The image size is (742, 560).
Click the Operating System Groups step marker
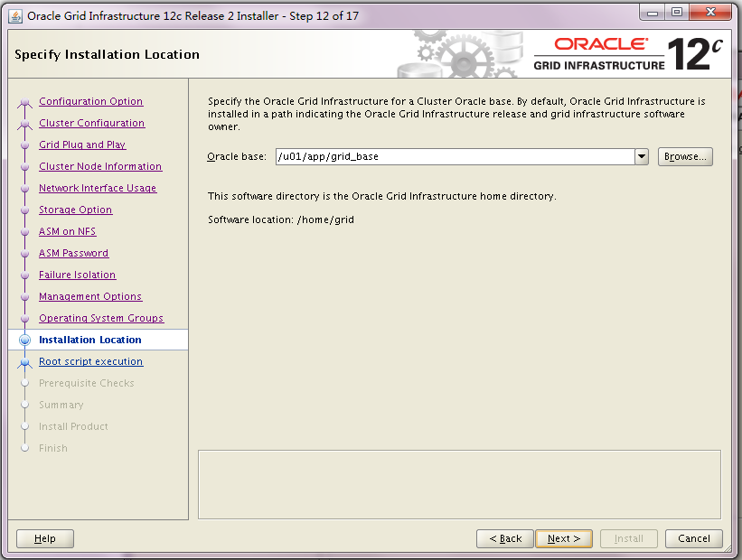tap(24, 319)
